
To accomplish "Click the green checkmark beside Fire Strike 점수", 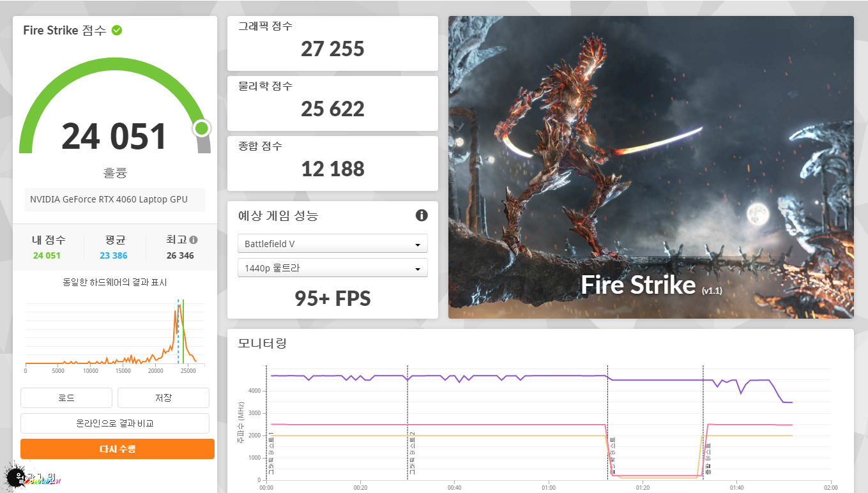I will coord(117,30).
